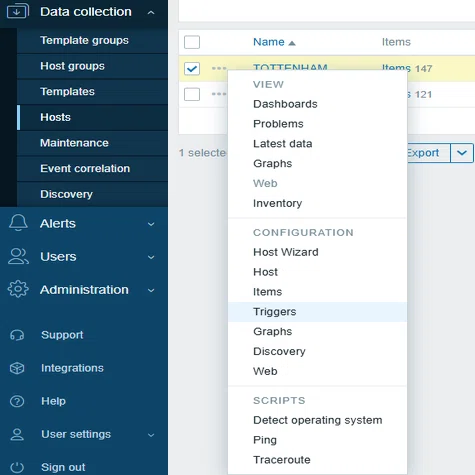Open Support via headset icon
The height and width of the screenshot is (475, 475).
pyautogui.click(x=17, y=335)
